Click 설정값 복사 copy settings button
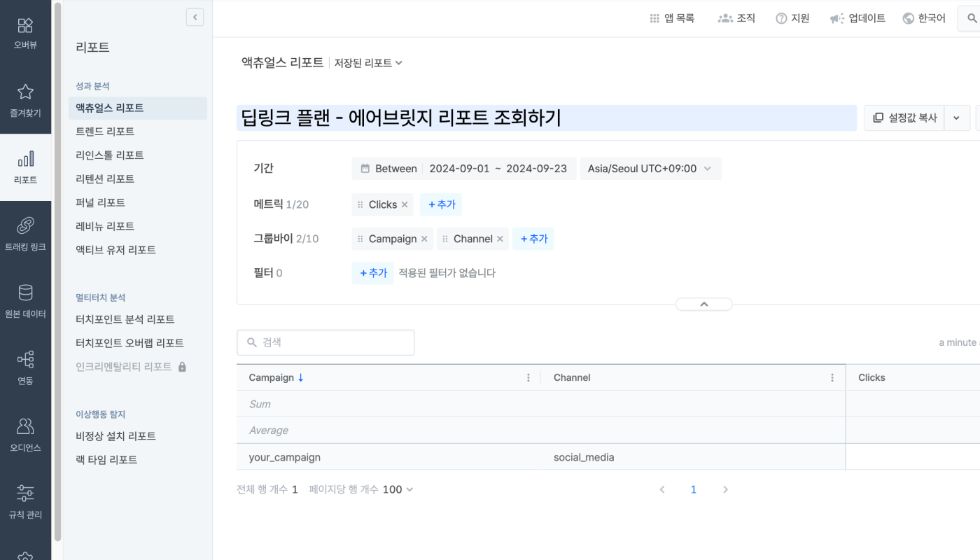The width and height of the screenshot is (980, 560). pos(904,118)
